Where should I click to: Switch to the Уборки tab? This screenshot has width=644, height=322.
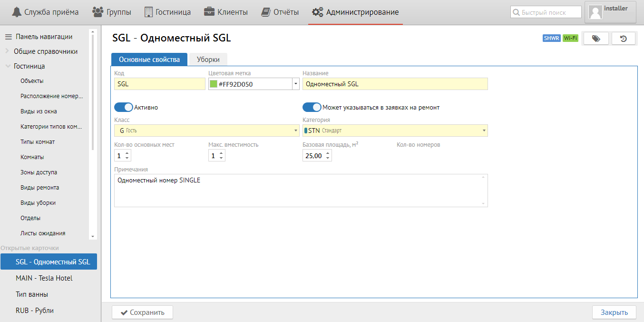click(208, 60)
